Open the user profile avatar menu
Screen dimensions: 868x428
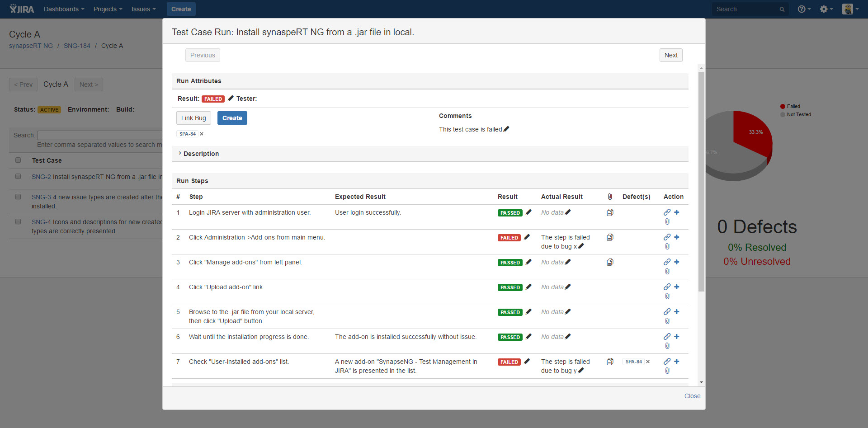click(x=850, y=9)
